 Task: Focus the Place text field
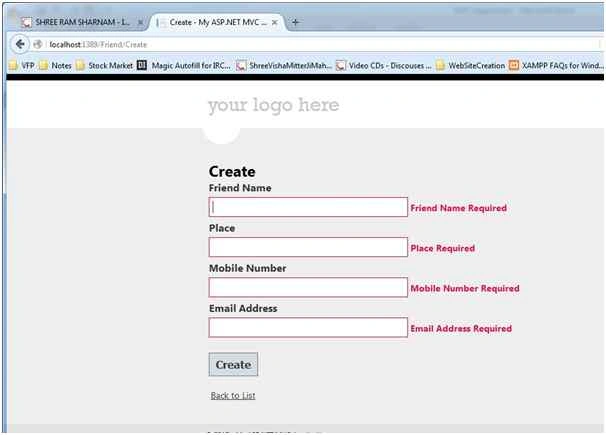308,247
